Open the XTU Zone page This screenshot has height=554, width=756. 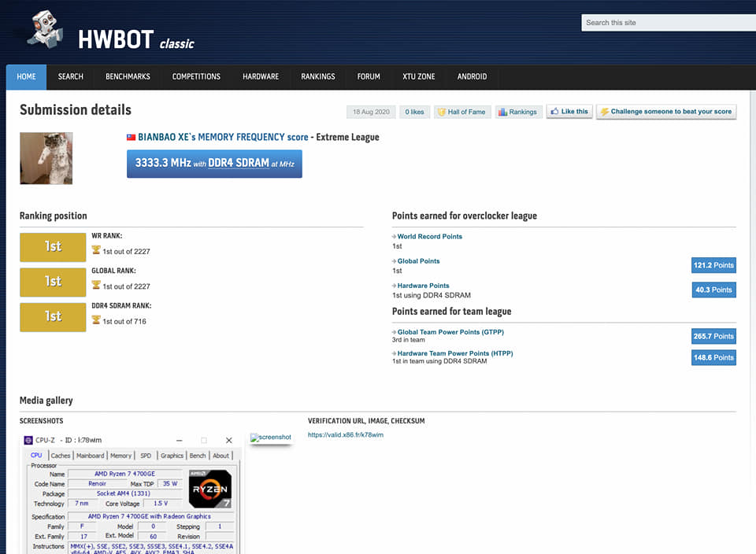[418, 76]
